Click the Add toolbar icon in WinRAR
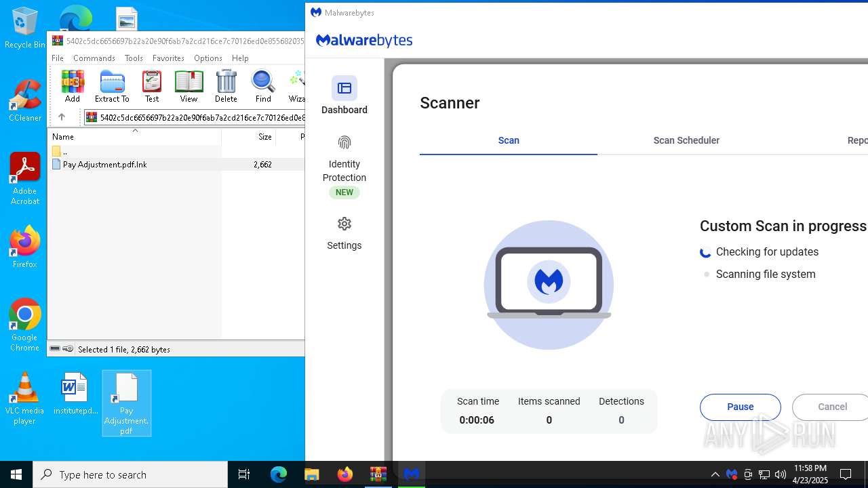This screenshot has height=488, width=868. [x=73, y=86]
